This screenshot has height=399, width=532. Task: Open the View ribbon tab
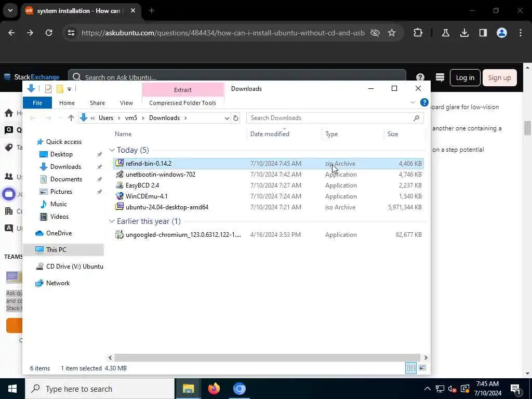point(126,103)
